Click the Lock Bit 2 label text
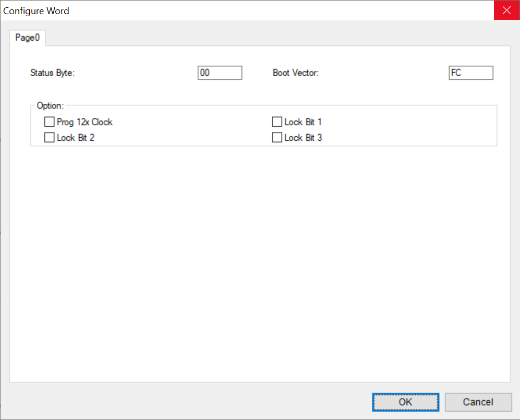 pos(76,138)
